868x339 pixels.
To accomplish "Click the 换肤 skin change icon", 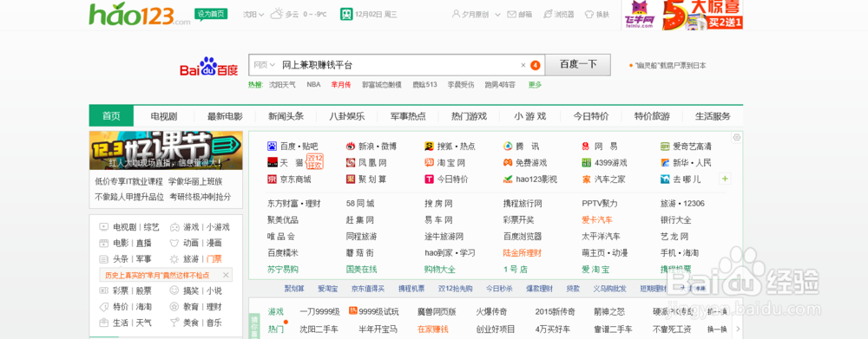I will [x=589, y=15].
